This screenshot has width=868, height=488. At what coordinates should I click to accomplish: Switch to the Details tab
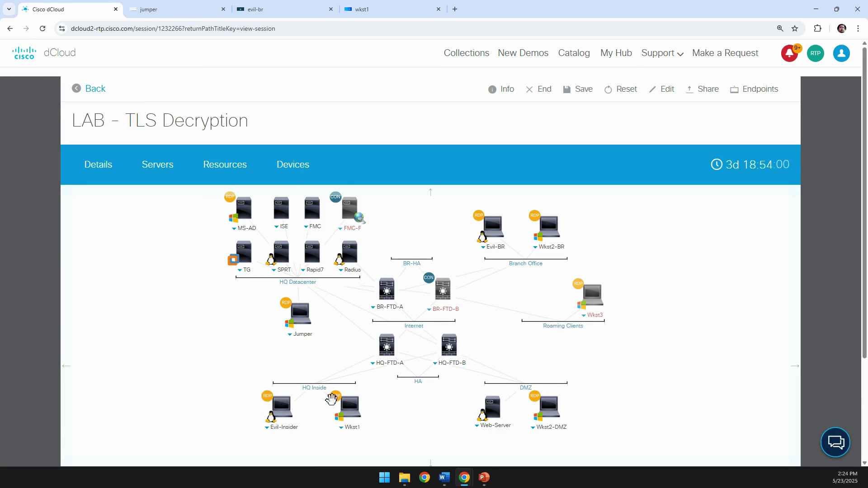(x=98, y=164)
